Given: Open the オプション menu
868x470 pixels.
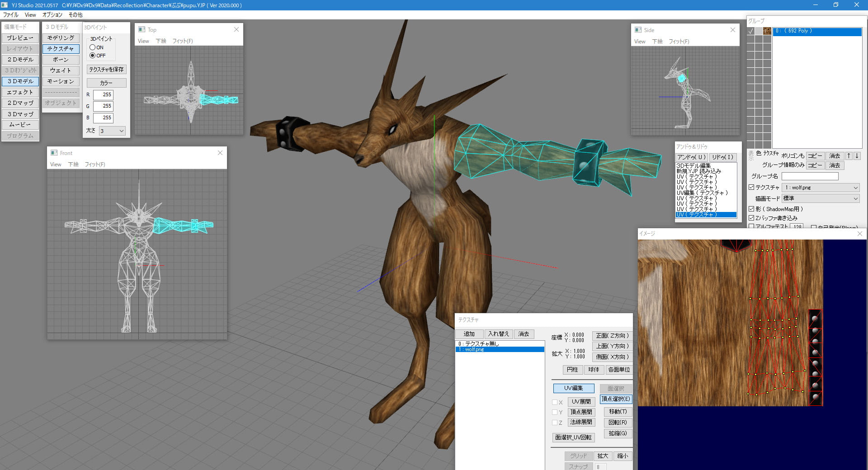Looking at the screenshot, I should click(52, 15).
